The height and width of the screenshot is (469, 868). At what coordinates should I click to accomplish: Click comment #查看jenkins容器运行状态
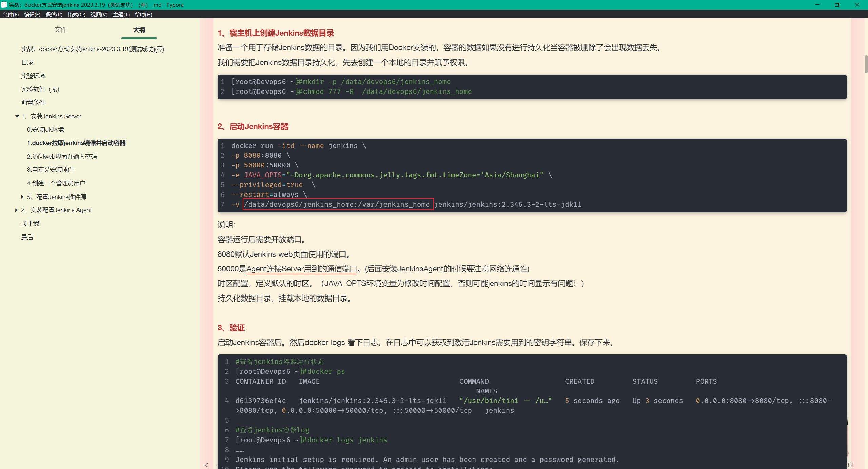click(280, 362)
